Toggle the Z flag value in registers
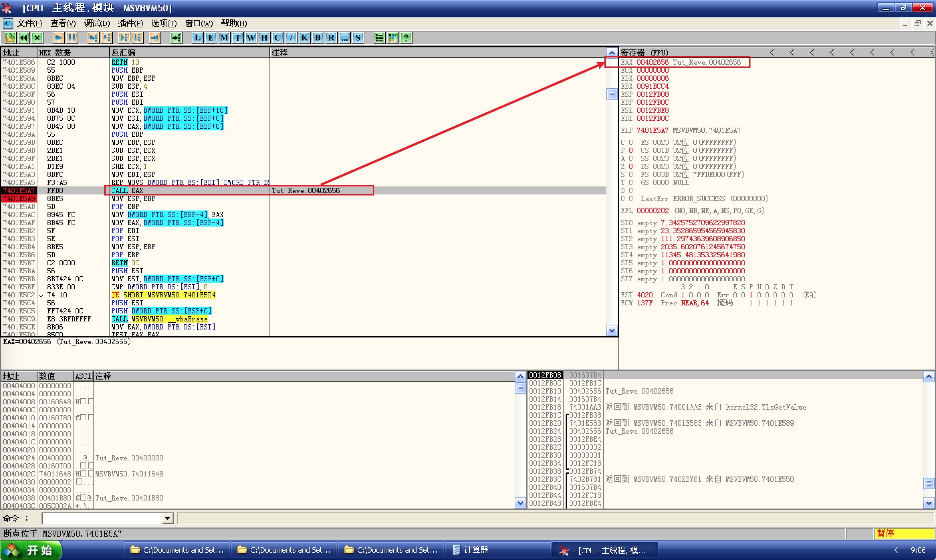The image size is (936, 560). 630,167
